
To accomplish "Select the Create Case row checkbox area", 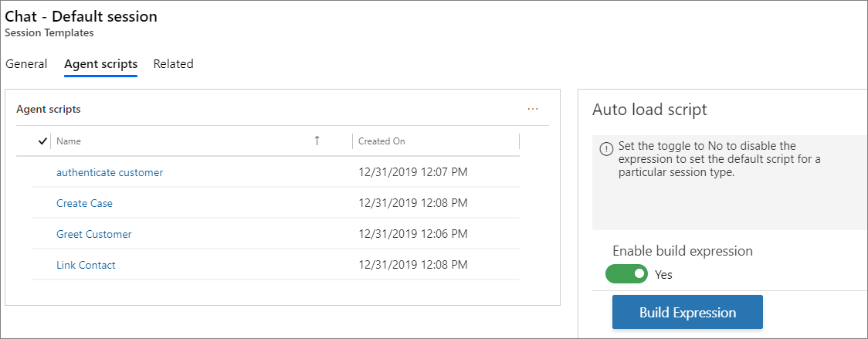I will 42,203.
